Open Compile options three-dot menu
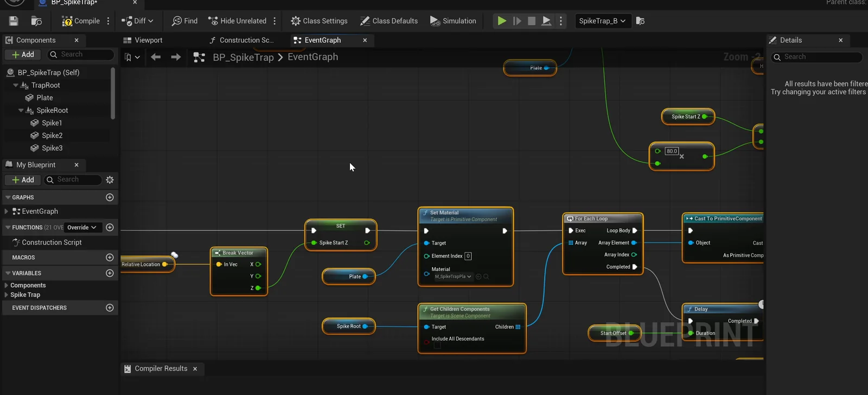Screen dimensions: 868x395 tap(108, 21)
